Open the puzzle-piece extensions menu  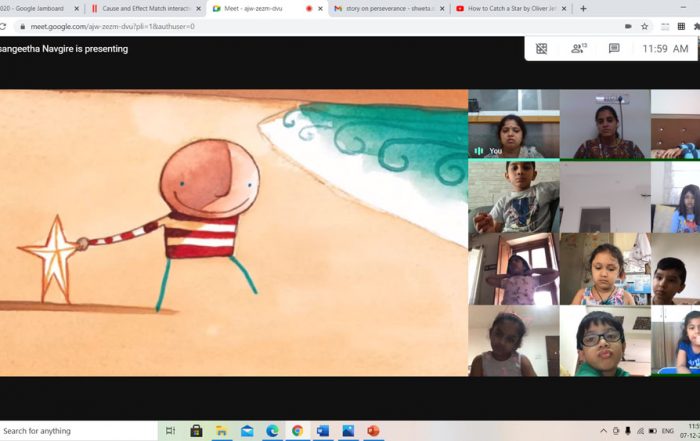[x=696, y=26]
